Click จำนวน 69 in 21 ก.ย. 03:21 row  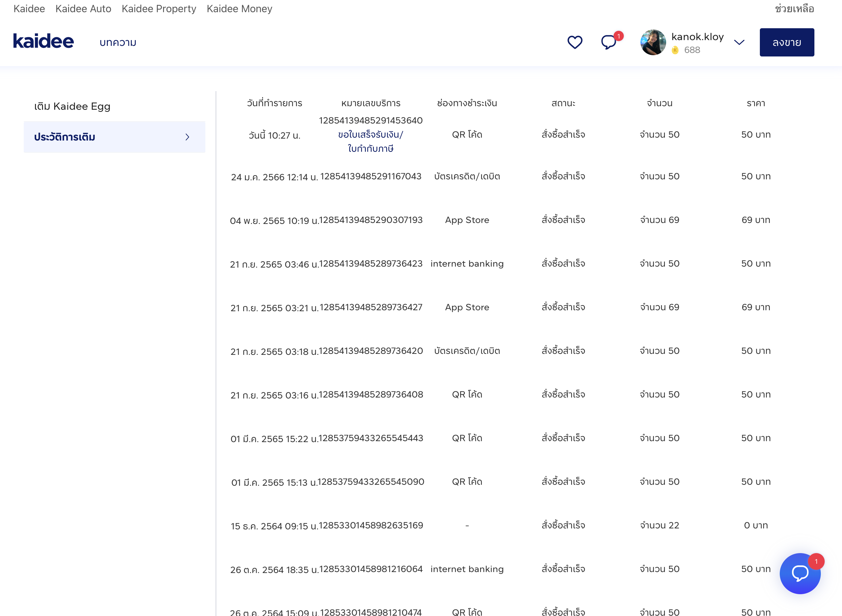pos(659,307)
